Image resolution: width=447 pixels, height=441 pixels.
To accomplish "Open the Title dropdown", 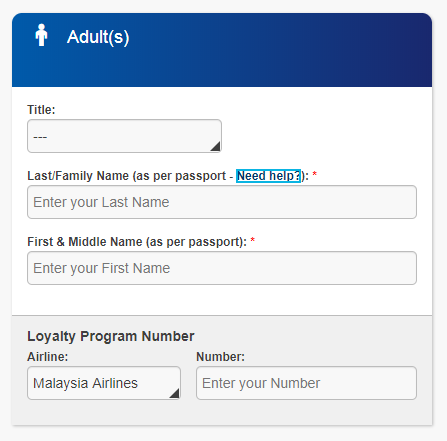I will point(124,136).
